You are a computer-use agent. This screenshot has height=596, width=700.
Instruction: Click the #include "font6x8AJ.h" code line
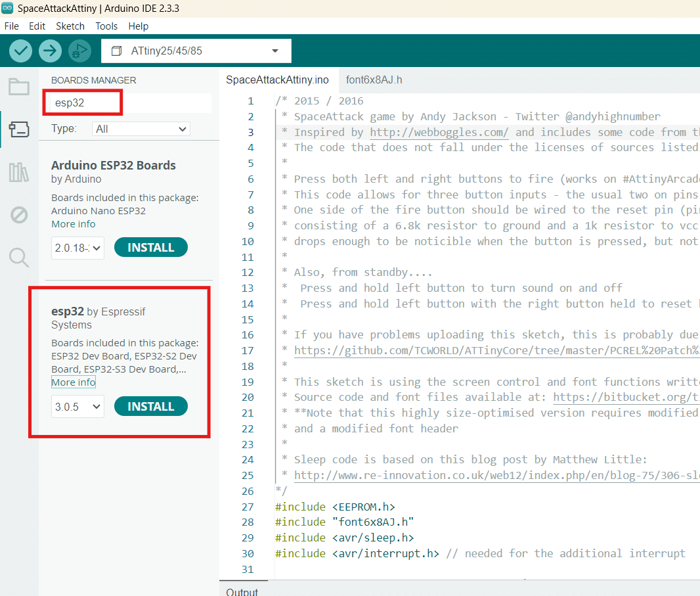click(x=345, y=522)
